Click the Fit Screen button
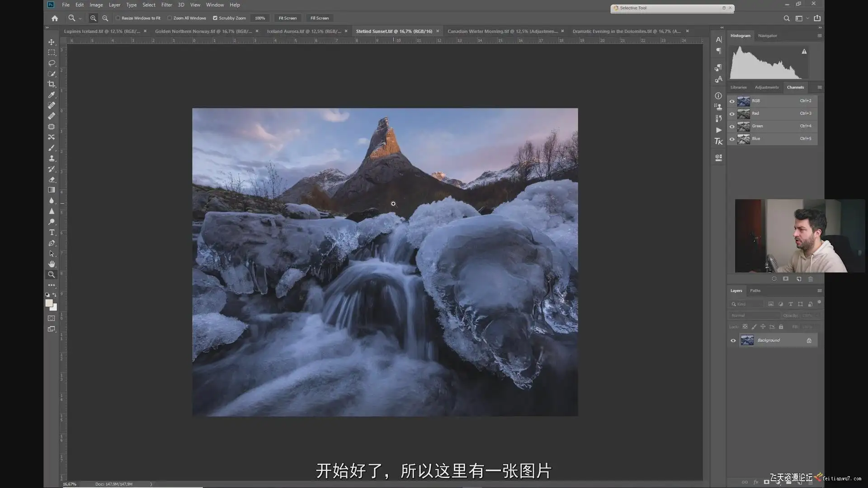The image size is (868, 488). click(288, 18)
